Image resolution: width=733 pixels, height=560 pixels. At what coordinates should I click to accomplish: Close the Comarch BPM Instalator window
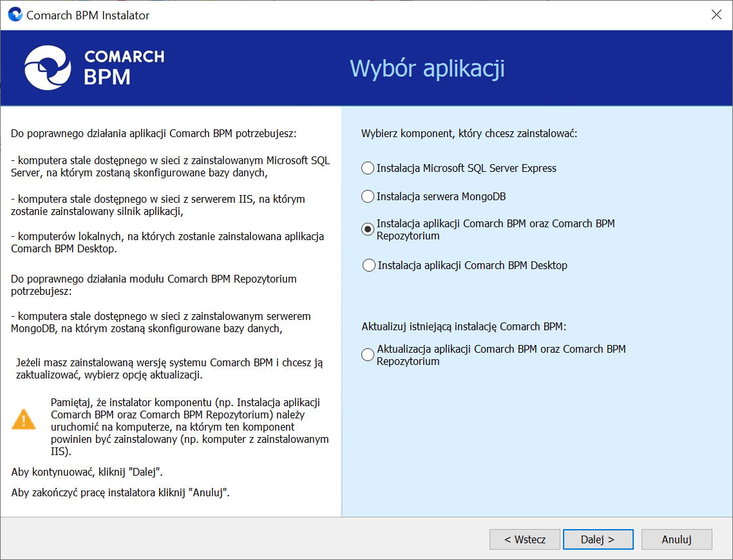tap(716, 15)
